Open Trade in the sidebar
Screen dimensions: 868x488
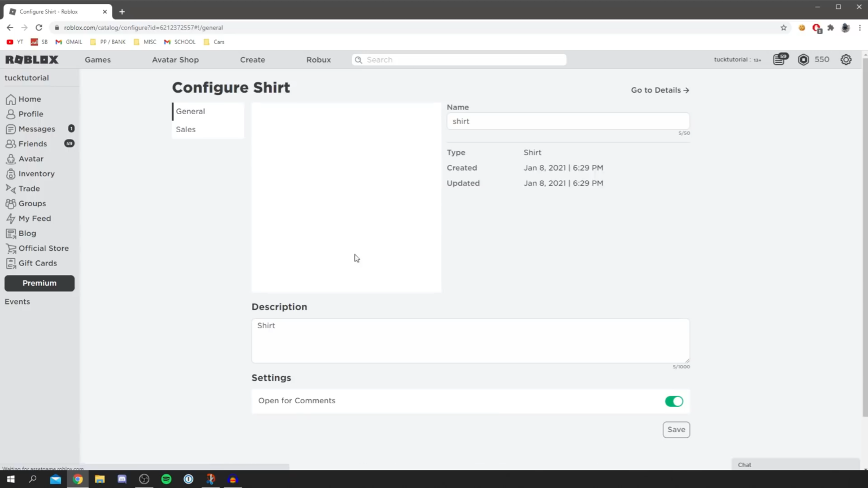click(29, 189)
